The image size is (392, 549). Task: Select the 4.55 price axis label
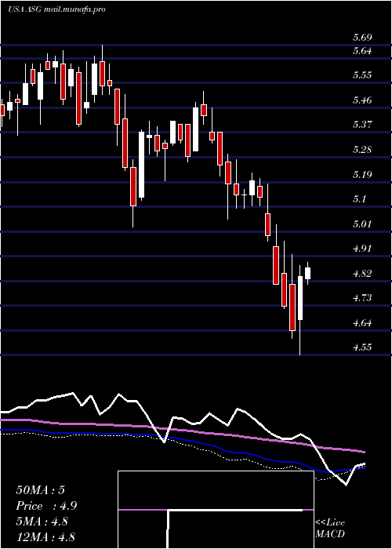click(362, 347)
